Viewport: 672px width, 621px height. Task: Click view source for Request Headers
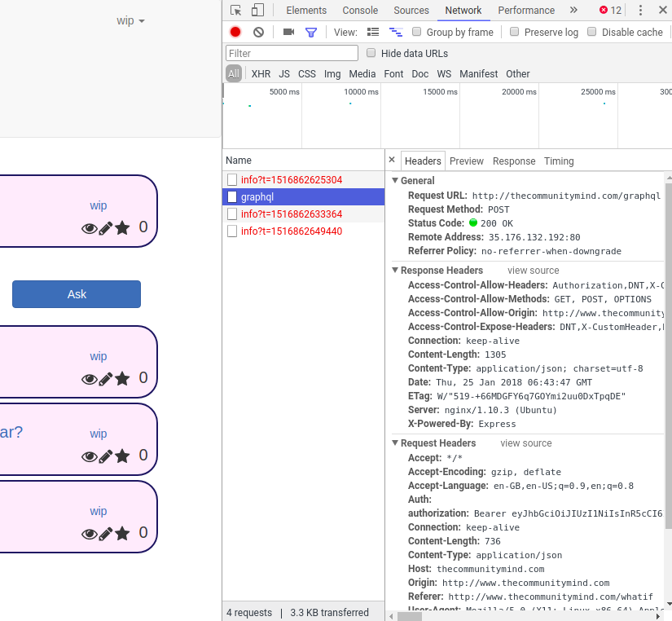pyautogui.click(x=526, y=443)
